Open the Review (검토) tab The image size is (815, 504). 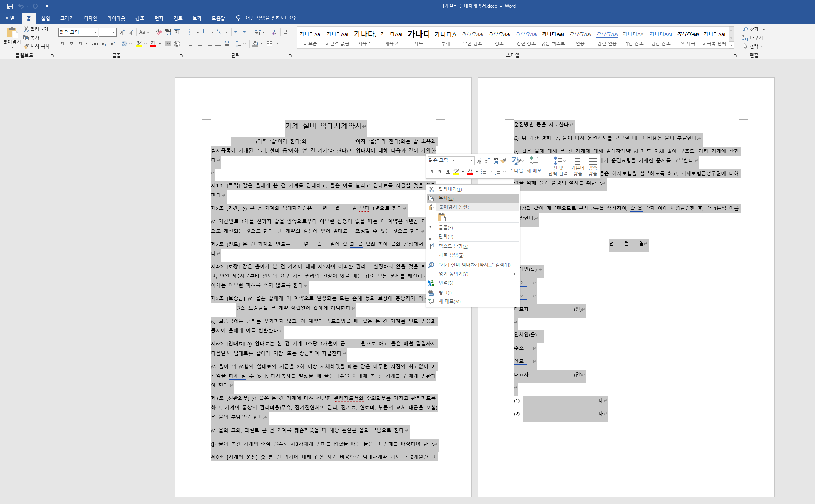[178, 18]
